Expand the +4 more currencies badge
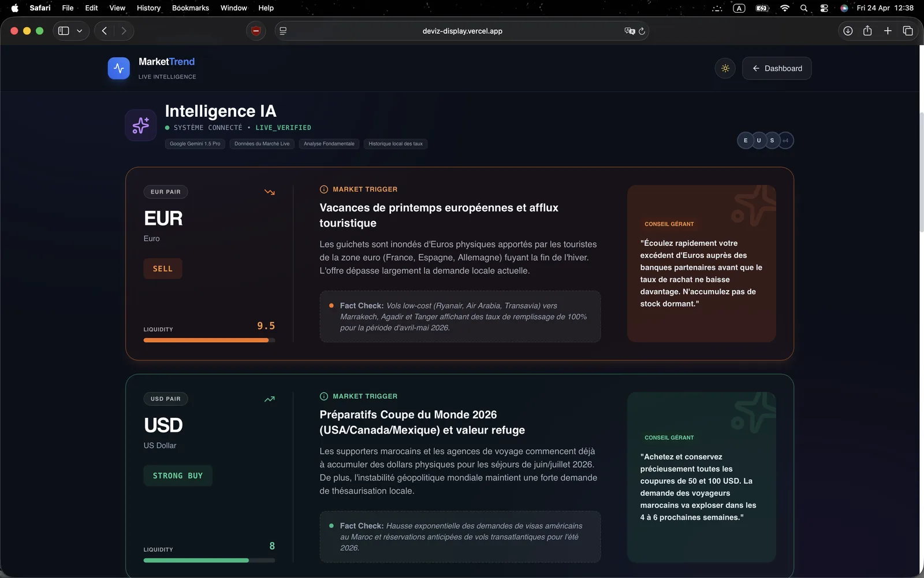The image size is (924, 578). tap(785, 140)
